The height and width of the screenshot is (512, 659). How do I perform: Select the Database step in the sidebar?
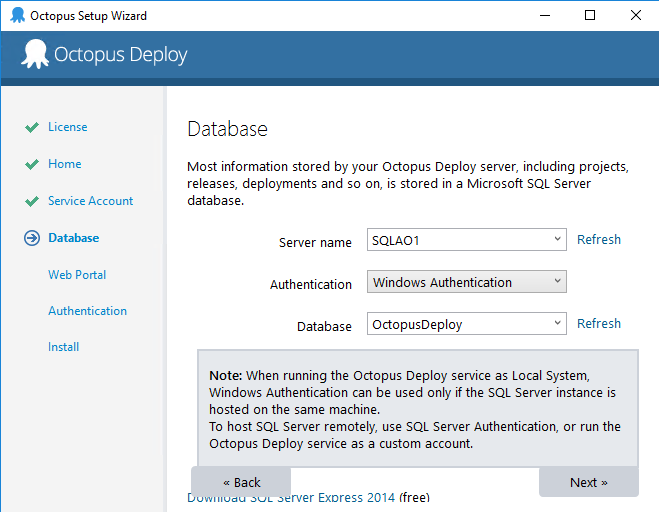(x=74, y=238)
